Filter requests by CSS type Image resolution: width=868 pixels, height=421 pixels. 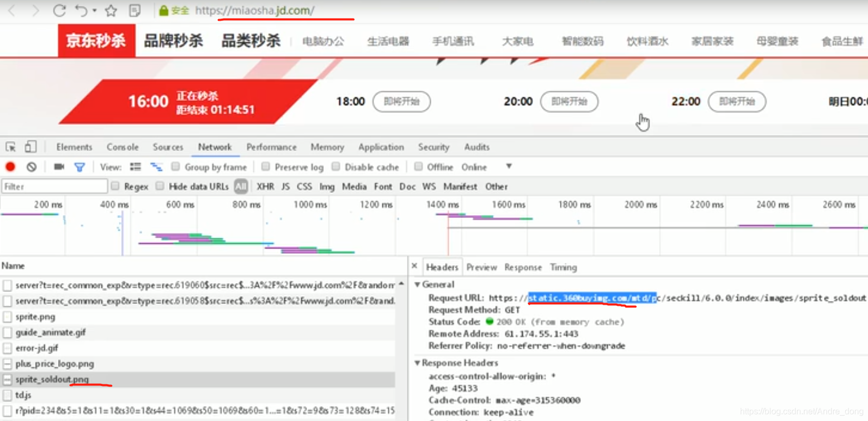[304, 186]
